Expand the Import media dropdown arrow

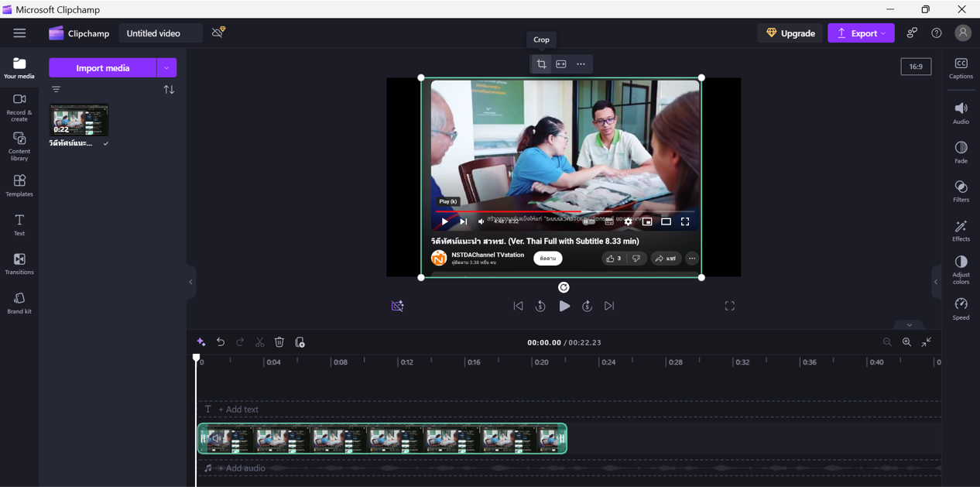166,68
